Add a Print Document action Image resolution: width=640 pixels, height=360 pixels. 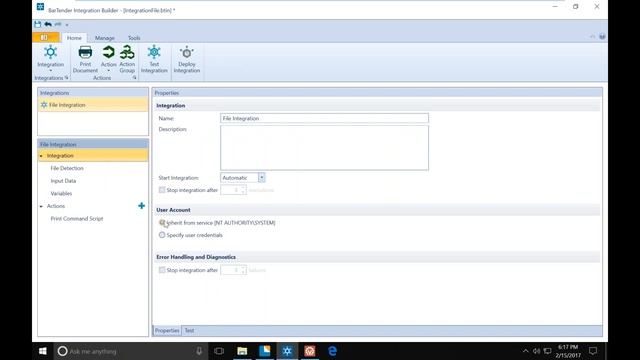tap(85, 59)
